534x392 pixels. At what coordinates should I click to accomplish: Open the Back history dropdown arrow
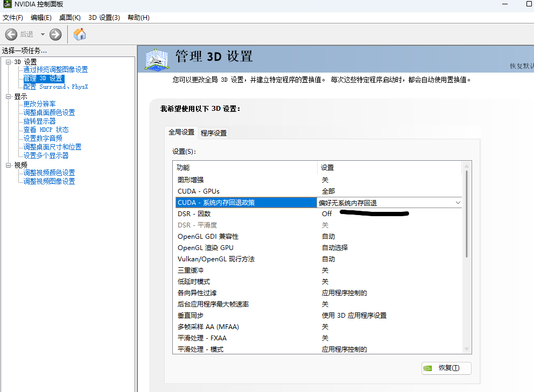pos(43,34)
